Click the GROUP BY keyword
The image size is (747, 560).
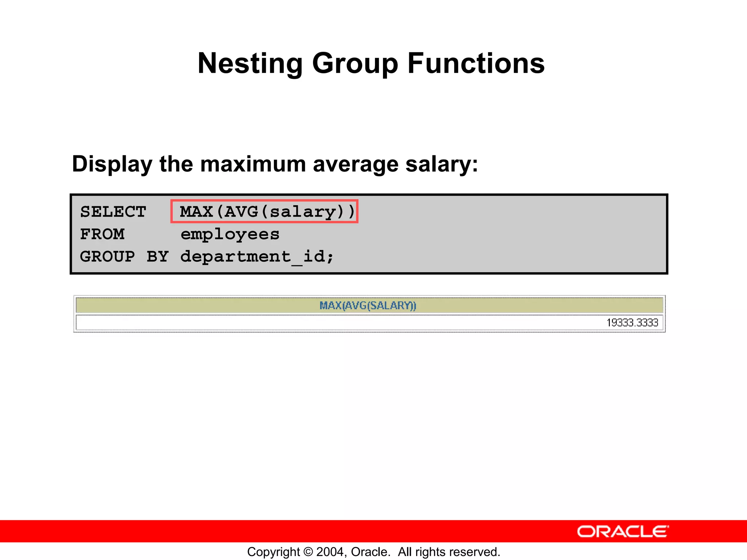pos(124,256)
